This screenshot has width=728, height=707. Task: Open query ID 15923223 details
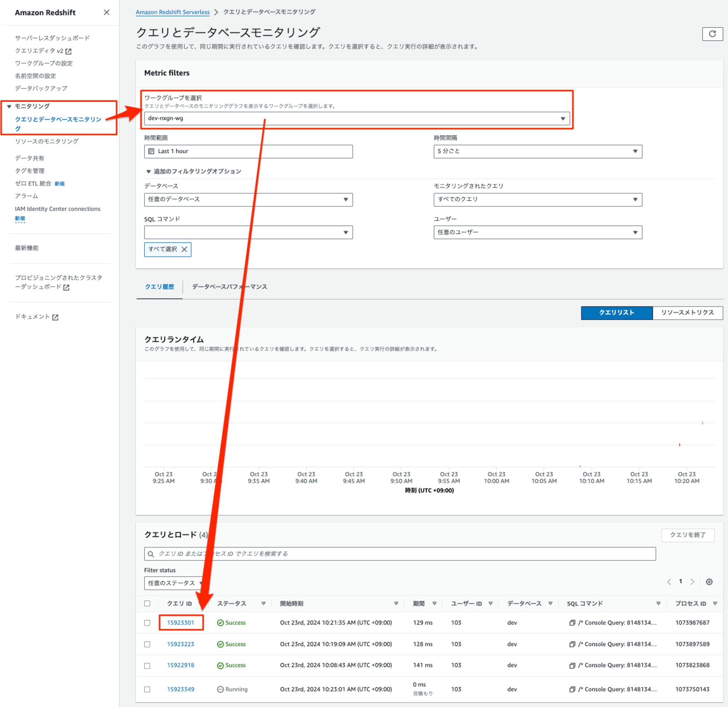pyautogui.click(x=181, y=644)
